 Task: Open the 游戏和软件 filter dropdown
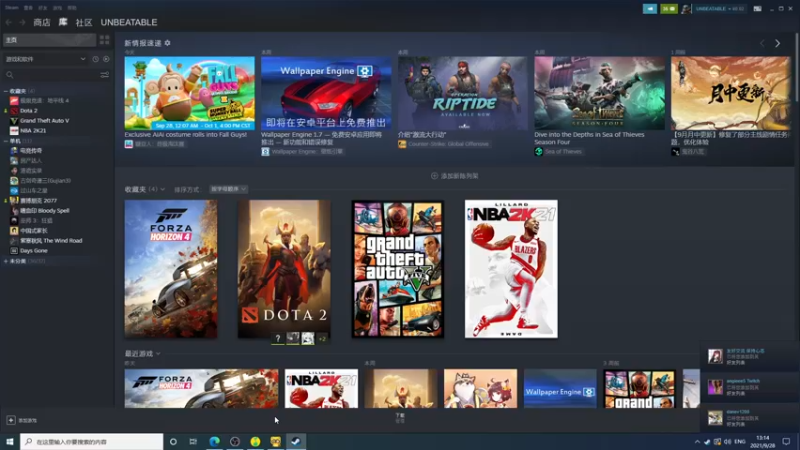click(45, 59)
